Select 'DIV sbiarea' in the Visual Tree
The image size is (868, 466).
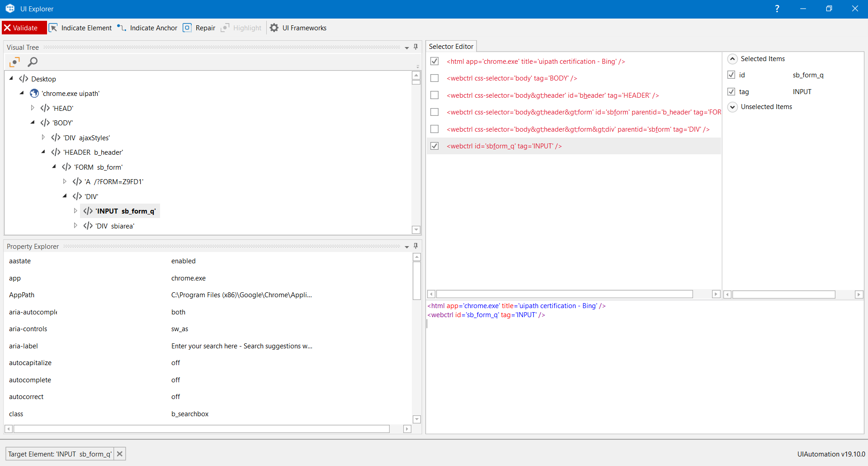(x=114, y=226)
